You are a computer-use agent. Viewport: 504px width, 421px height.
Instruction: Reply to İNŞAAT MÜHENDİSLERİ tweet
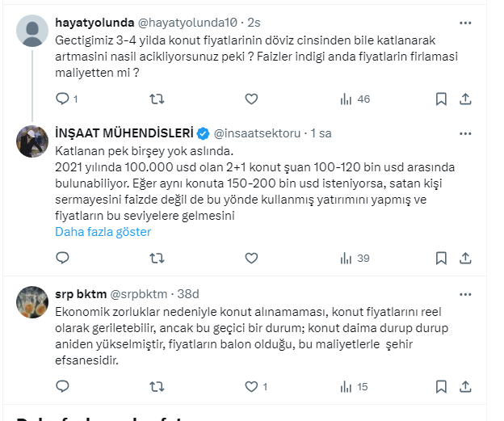coord(63,259)
